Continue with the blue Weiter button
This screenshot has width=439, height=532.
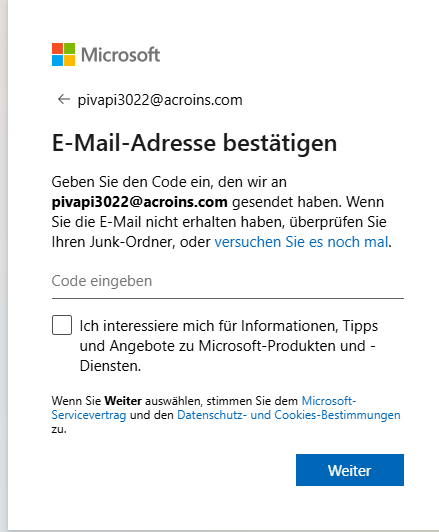point(350,470)
